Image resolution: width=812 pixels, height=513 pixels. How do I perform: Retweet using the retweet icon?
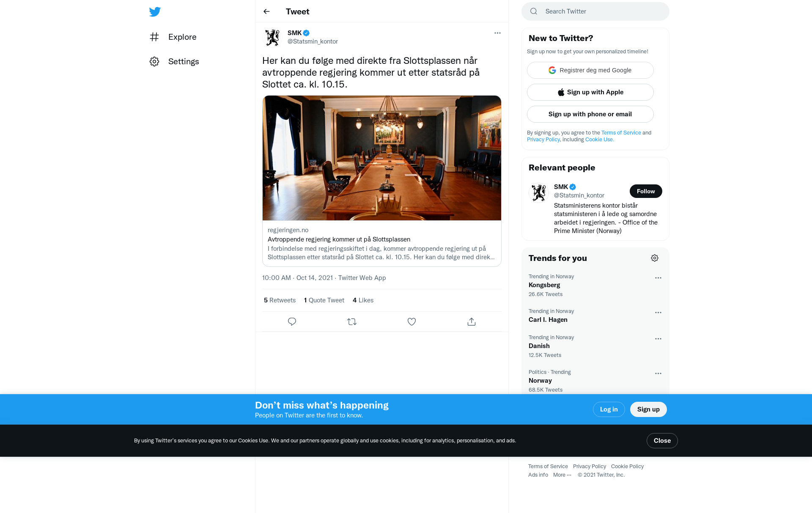[x=352, y=322]
